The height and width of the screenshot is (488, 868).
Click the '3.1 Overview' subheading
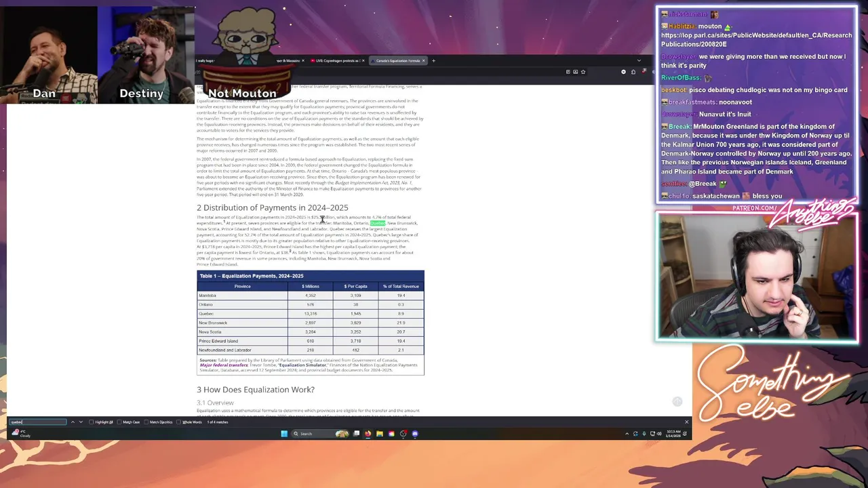coord(215,403)
